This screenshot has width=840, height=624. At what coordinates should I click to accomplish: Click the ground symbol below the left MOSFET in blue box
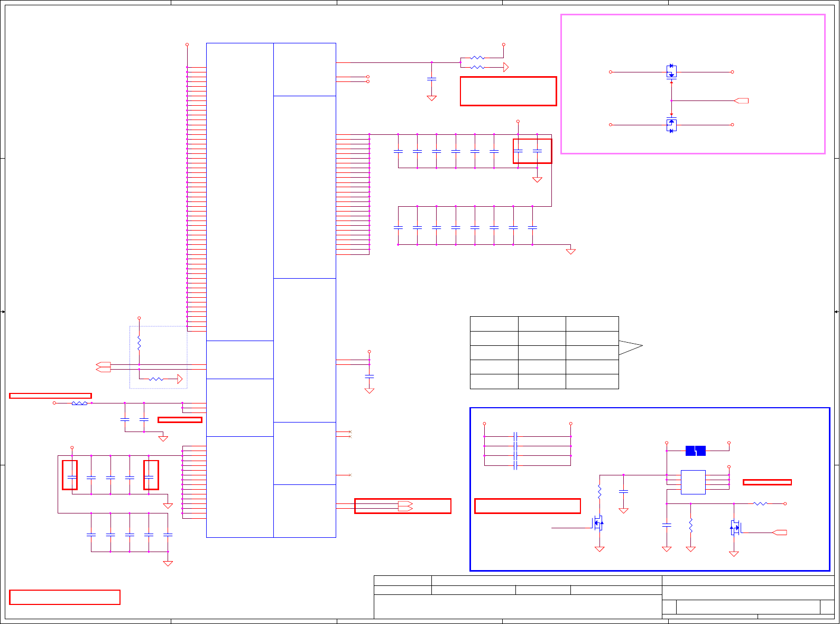(599, 549)
